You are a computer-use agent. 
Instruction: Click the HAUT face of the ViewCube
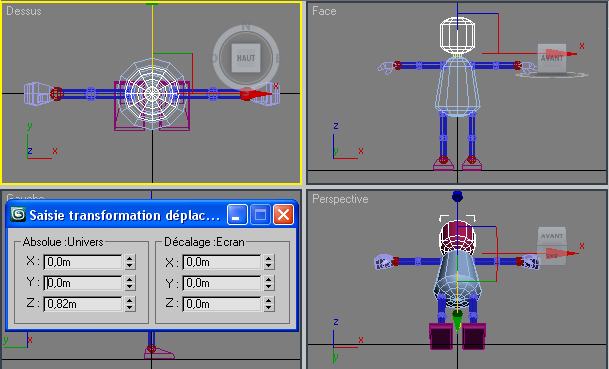click(x=246, y=58)
